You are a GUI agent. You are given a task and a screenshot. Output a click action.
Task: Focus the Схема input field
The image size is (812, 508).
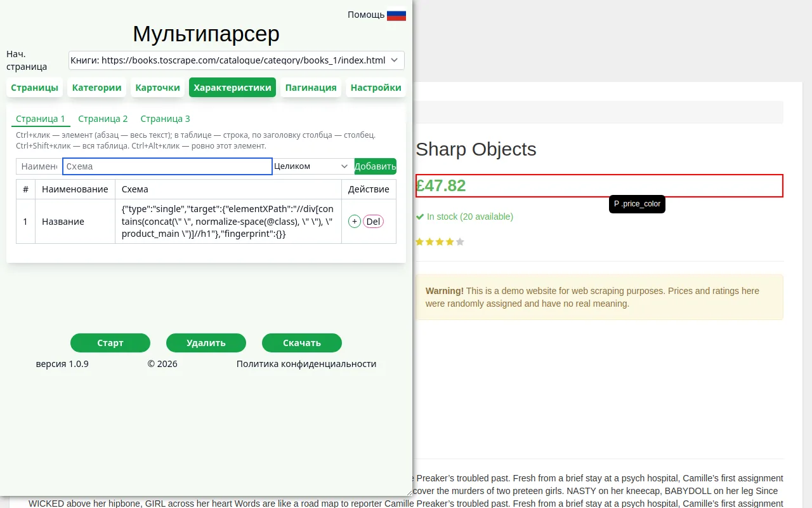point(167,166)
